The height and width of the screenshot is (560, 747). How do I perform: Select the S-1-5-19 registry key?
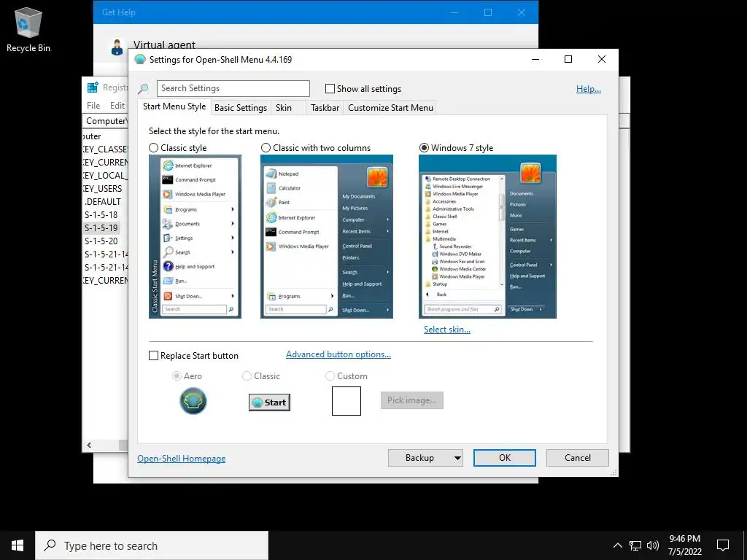pyautogui.click(x=101, y=228)
